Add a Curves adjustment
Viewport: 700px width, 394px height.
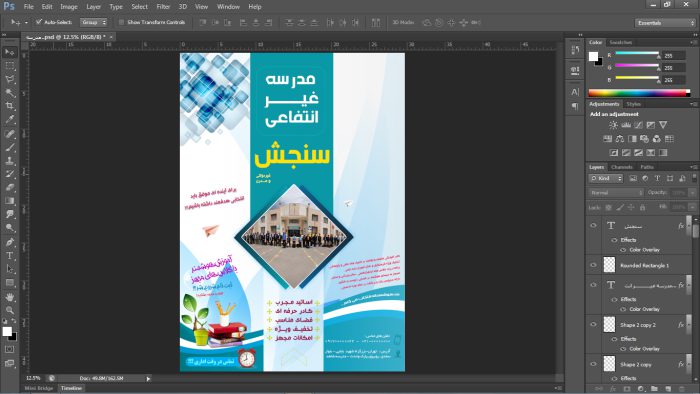[x=638, y=125]
